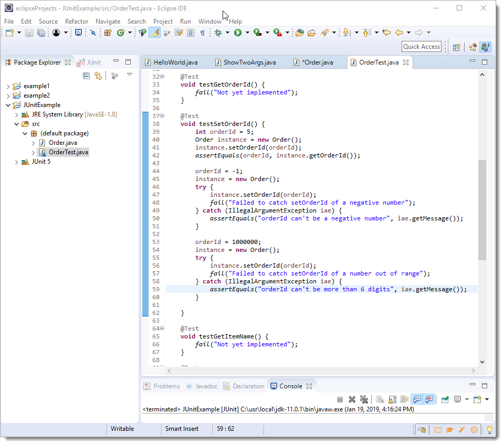Select the active Java perspective button
Viewport: 504px width, 445px height.
[x=485, y=47]
